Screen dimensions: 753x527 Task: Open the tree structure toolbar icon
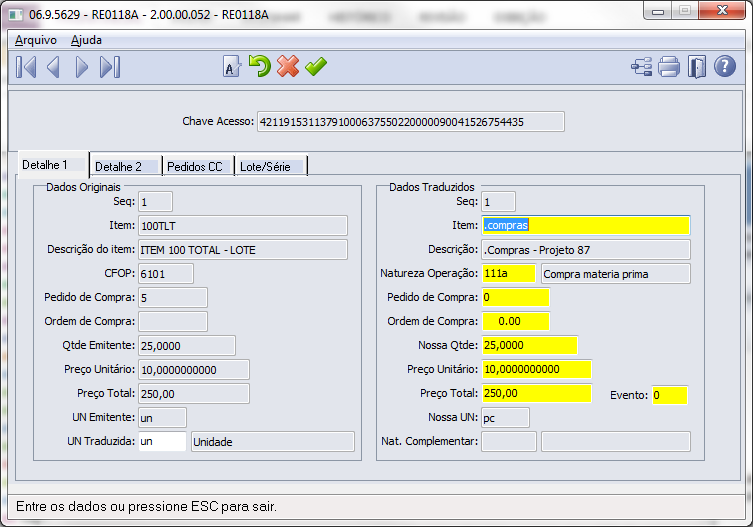pyautogui.click(x=642, y=67)
